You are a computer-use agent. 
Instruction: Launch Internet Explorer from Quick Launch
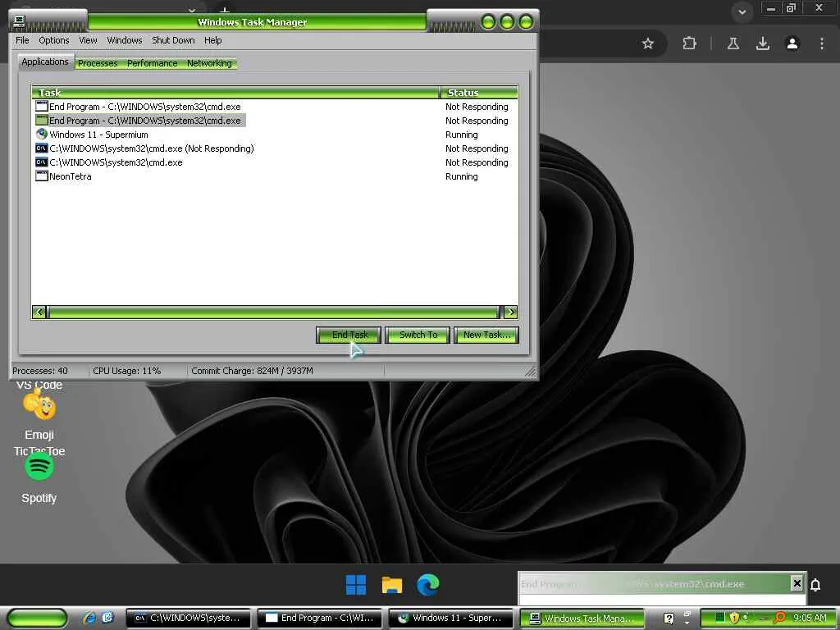coord(89,618)
